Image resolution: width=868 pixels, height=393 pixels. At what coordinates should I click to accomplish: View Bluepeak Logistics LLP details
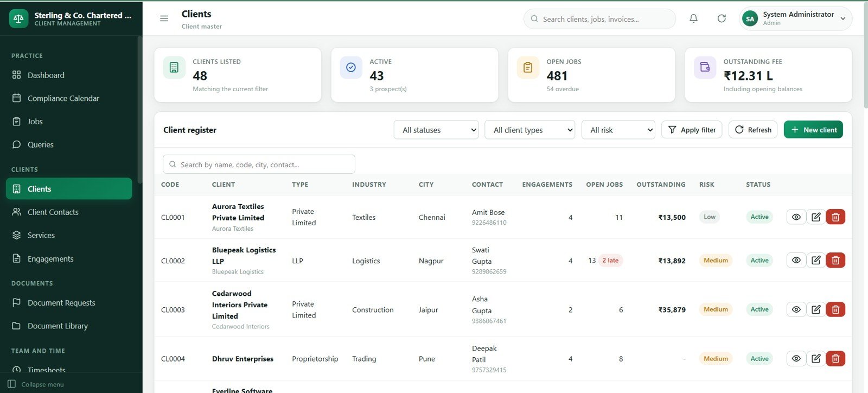click(796, 261)
